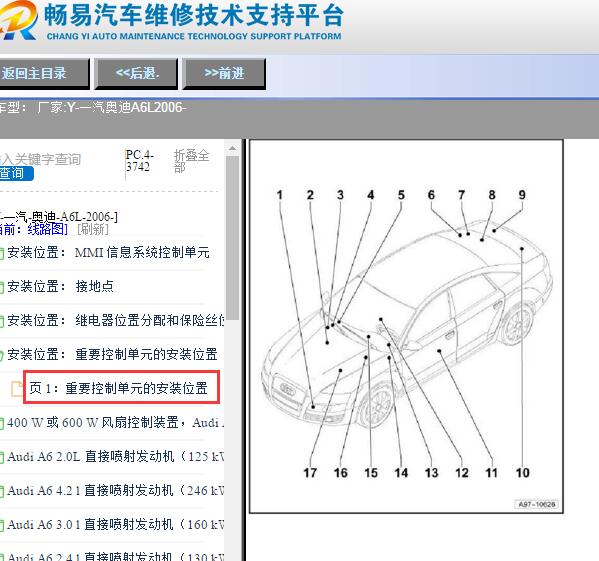Open 安装位置: MMI 信息系统控制单元
The width and height of the screenshot is (599, 561).
click(108, 252)
